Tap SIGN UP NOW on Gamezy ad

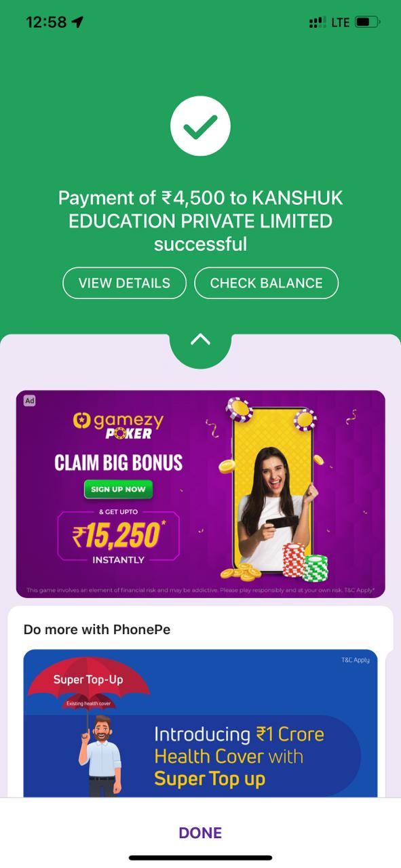pyautogui.click(x=118, y=489)
